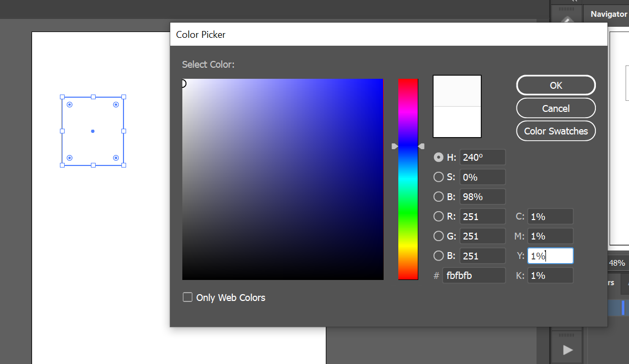The width and height of the screenshot is (629, 364).
Task: Click the hex color code field
Action: coord(473,275)
